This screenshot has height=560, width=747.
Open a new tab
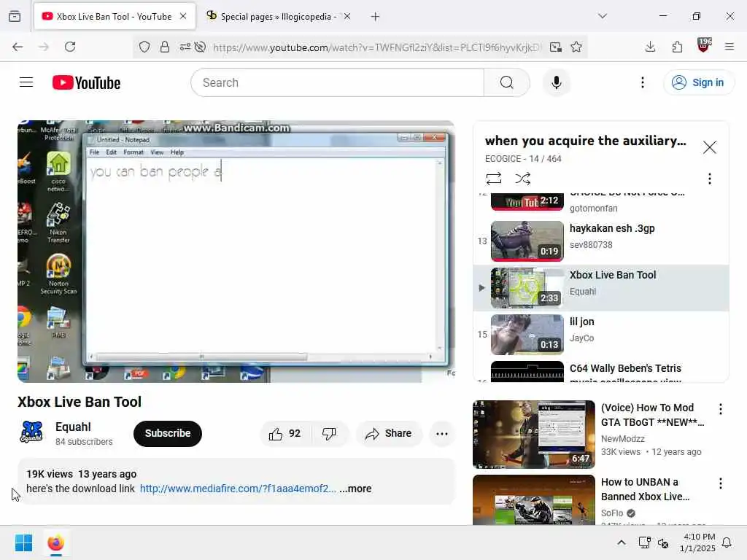pos(376,17)
